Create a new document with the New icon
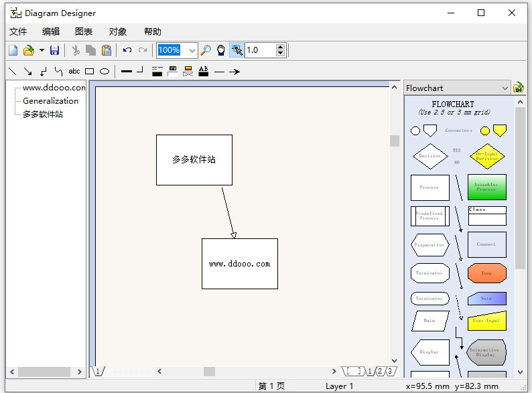Screen dimensions: 532x393 pyautogui.click(x=13, y=50)
